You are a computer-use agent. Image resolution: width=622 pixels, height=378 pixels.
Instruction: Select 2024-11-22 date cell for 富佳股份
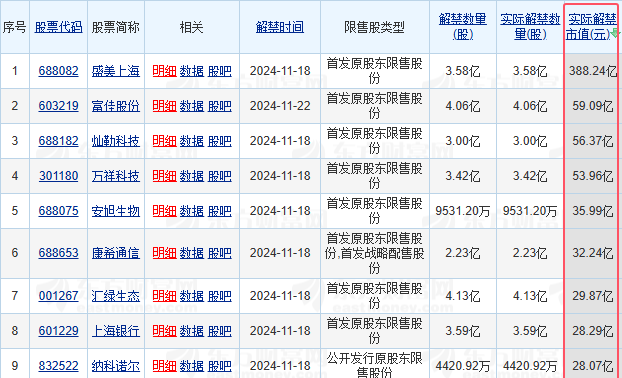[280, 106]
